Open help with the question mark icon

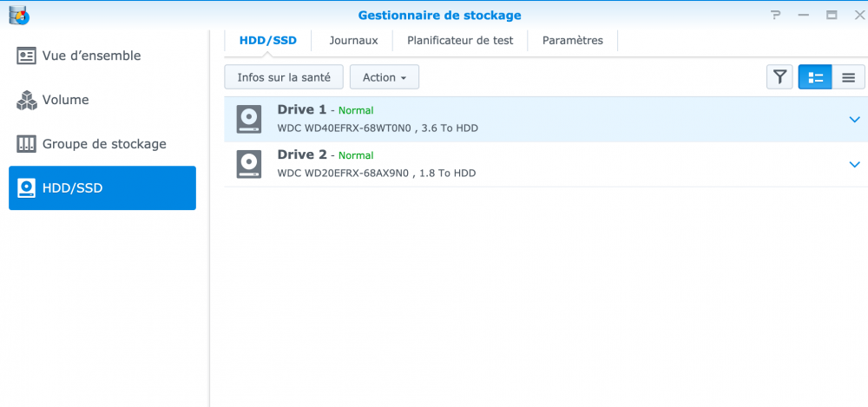(x=776, y=15)
